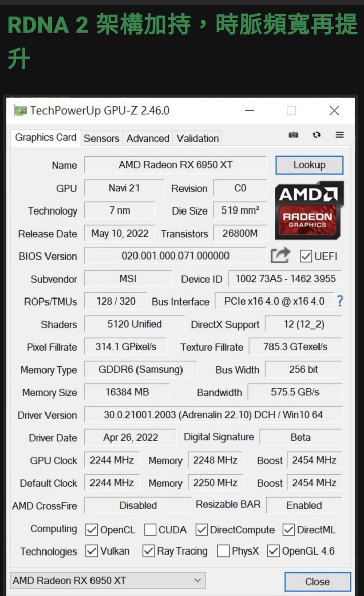Image resolution: width=364 pixels, height=596 pixels.
Task: Click the DirectX Support field 12 (12_2)
Action: point(304,324)
